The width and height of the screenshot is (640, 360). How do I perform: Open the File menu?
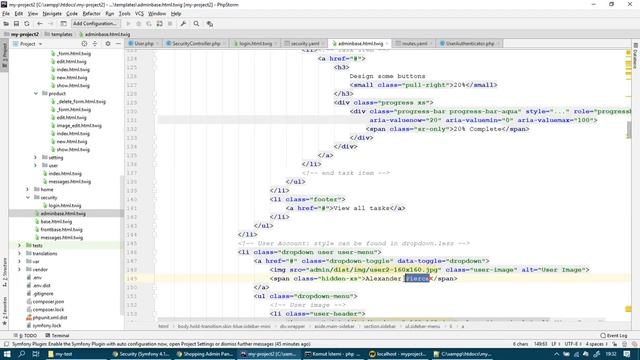(x=6, y=13)
